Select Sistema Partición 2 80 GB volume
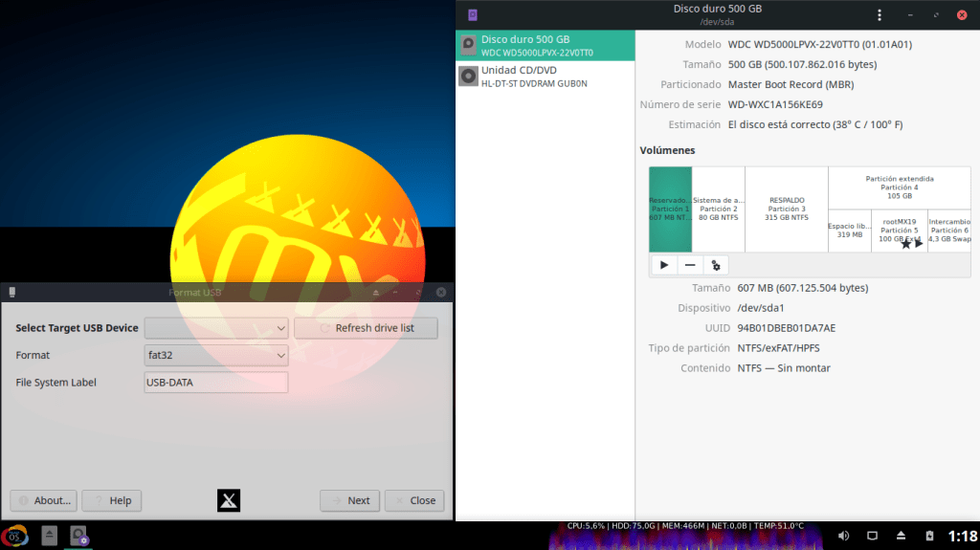980x550 pixels. pyautogui.click(x=718, y=209)
